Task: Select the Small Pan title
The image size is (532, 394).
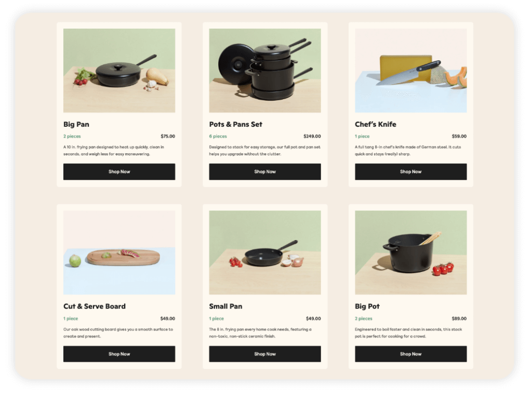Action: 225,307
